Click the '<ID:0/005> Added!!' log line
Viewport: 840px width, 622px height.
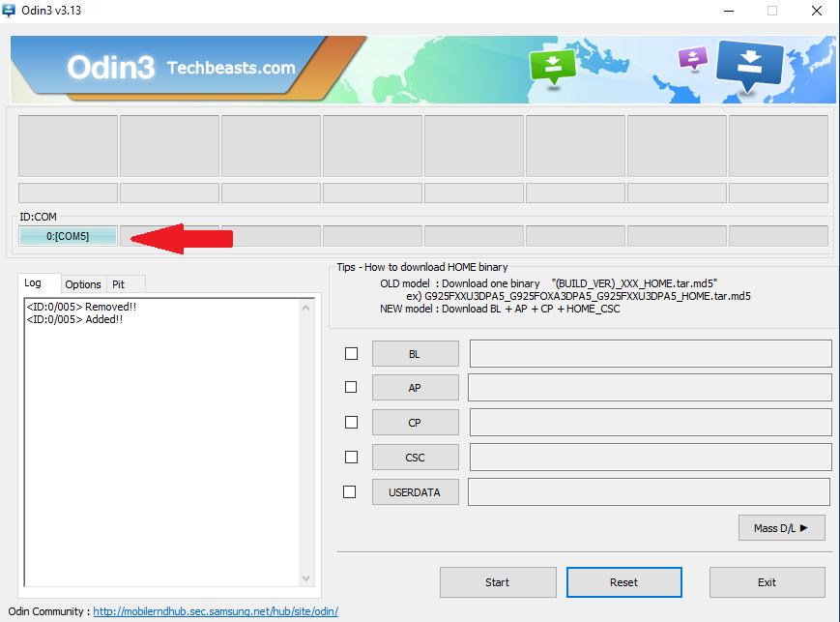point(74,319)
